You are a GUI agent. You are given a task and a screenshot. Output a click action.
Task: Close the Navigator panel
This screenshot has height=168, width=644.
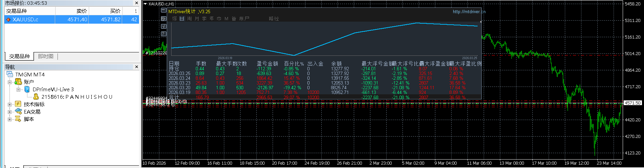(137, 67)
